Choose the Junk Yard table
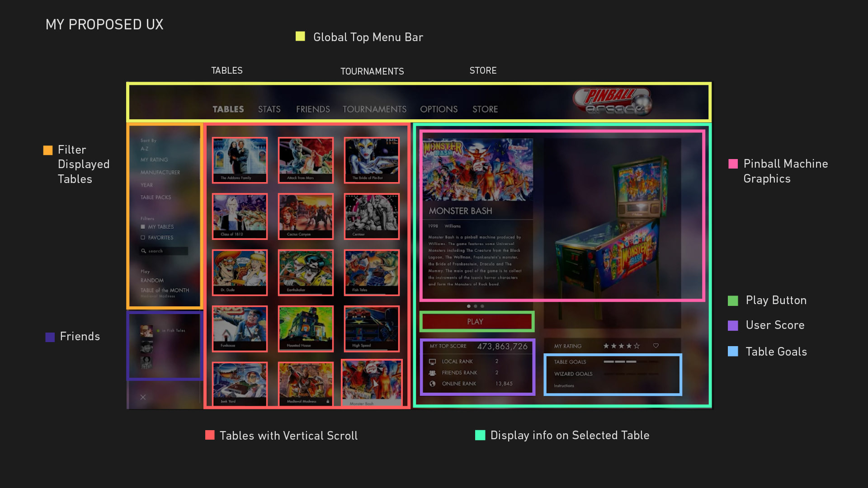Screen dimensions: 868x488 coord(240,384)
